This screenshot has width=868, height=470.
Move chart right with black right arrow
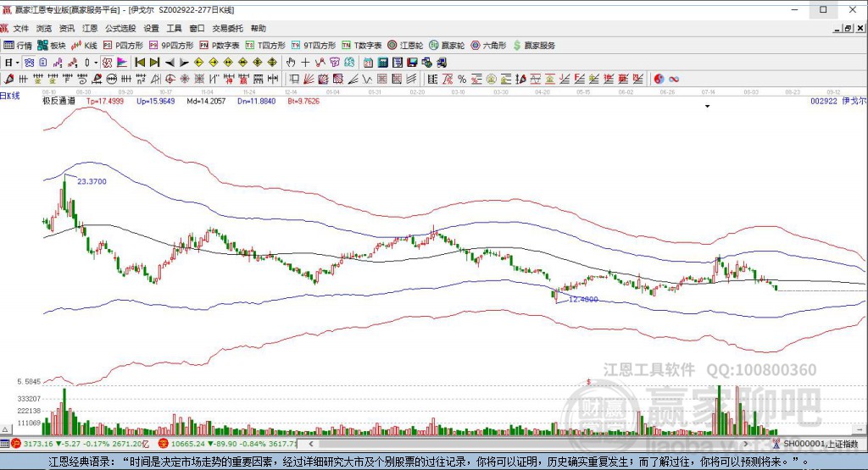184,63
